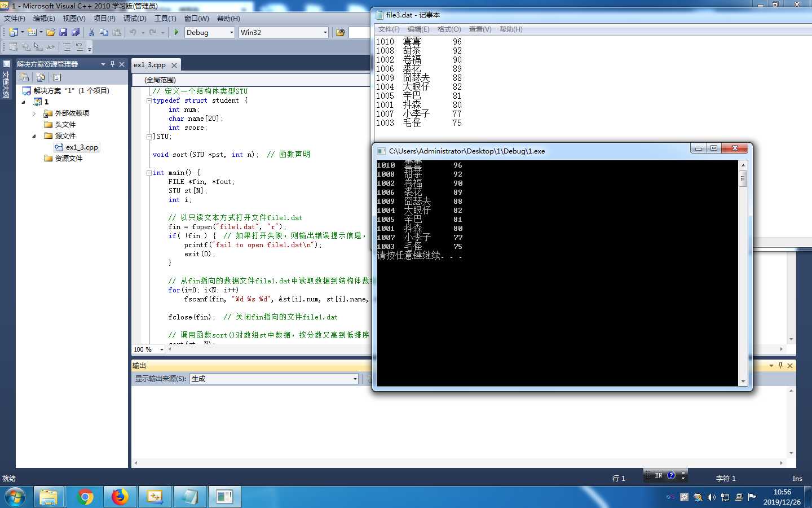Click the Copy toolbar icon
Screen dimensions: 812x508
104,33
